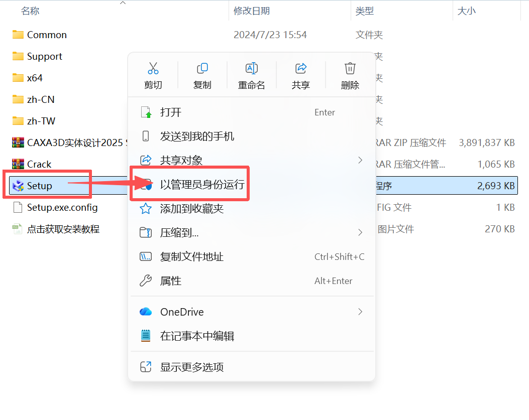The height and width of the screenshot is (420, 529).
Task: Click the Cut (剪切) scissors icon
Action: [x=153, y=68]
